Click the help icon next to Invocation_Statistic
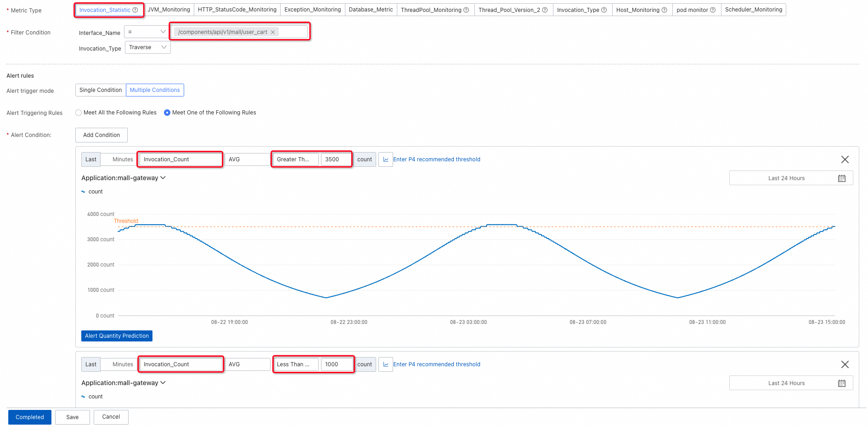 click(135, 10)
